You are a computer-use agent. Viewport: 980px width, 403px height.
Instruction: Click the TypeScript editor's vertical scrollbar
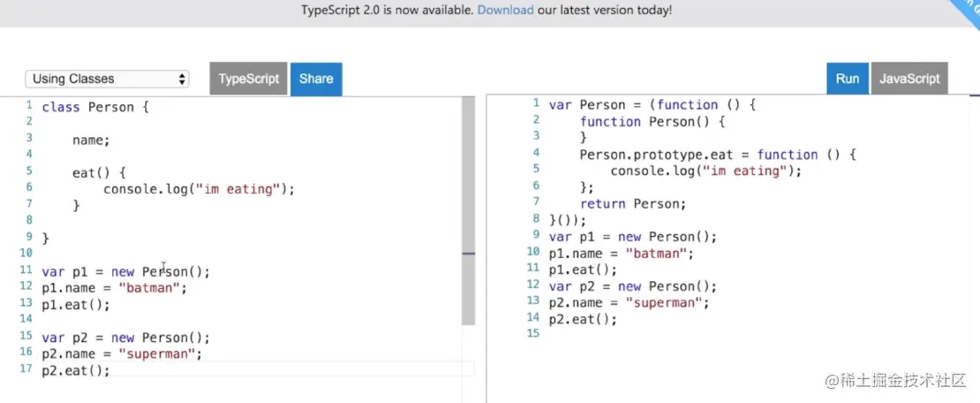[x=468, y=212]
